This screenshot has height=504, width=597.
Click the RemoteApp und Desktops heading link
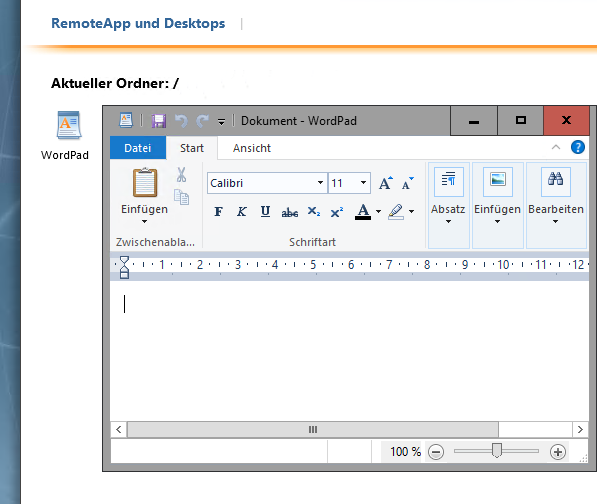click(138, 23)
